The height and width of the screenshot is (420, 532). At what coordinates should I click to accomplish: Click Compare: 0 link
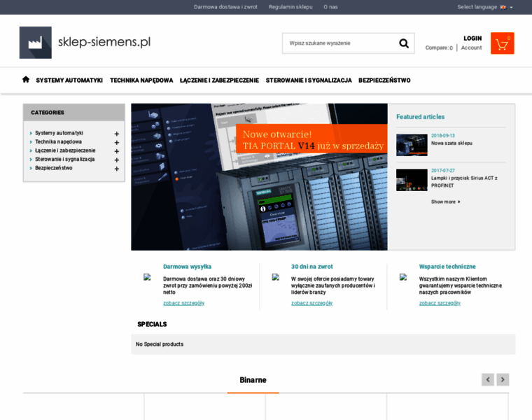tap(439, 48)
